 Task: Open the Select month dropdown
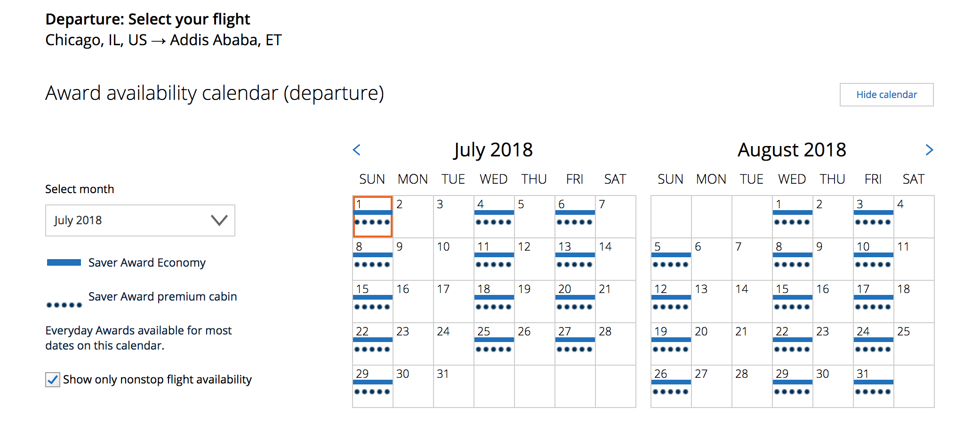click(140, 220)
